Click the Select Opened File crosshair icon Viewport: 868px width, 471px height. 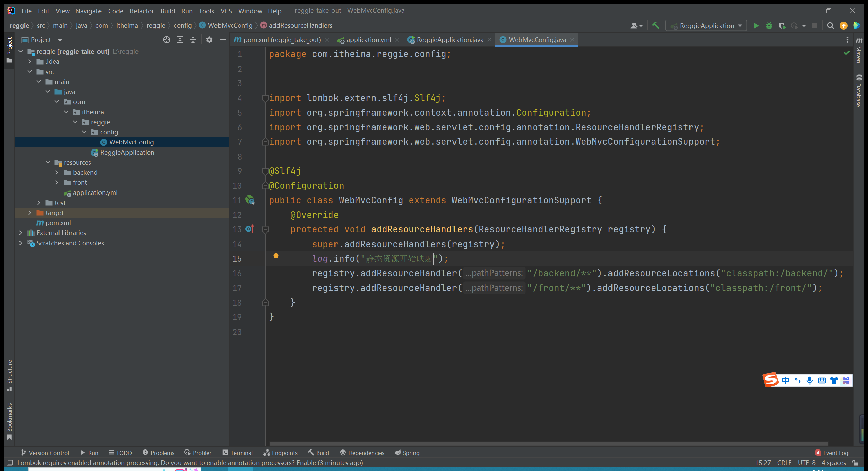tap(166, 40)
